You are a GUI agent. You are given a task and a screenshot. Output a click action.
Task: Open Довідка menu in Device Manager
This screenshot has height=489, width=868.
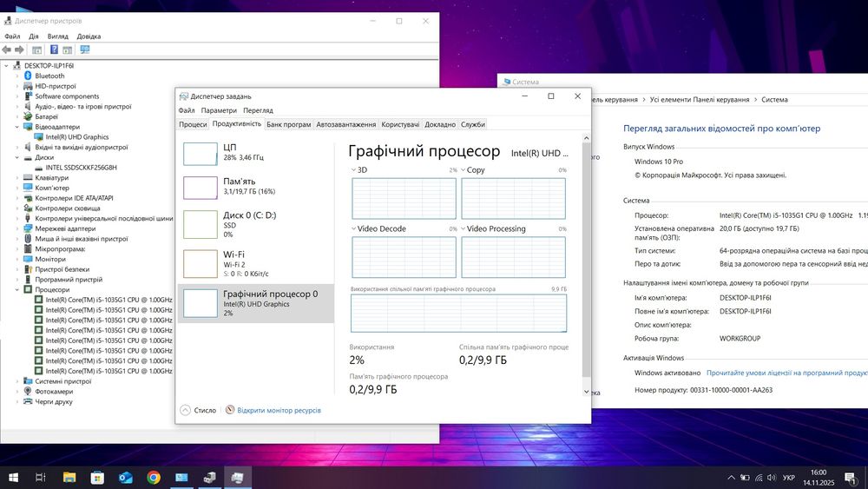(89, 36)
